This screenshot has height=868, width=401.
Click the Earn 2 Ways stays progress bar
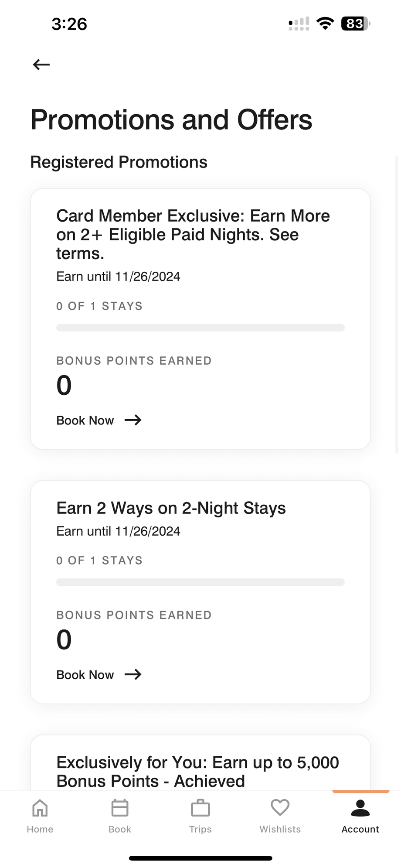(x=200, y=582)
